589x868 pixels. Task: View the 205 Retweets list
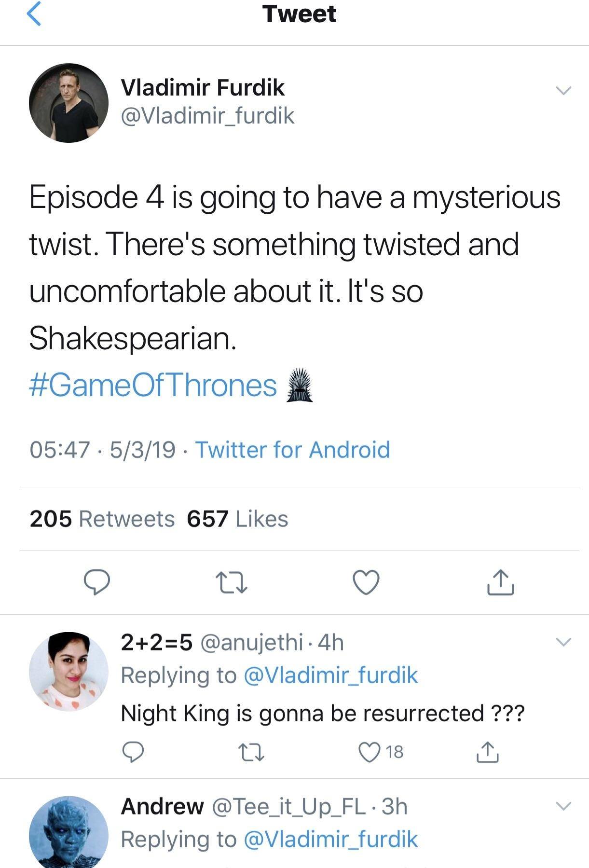pos(102,519)
